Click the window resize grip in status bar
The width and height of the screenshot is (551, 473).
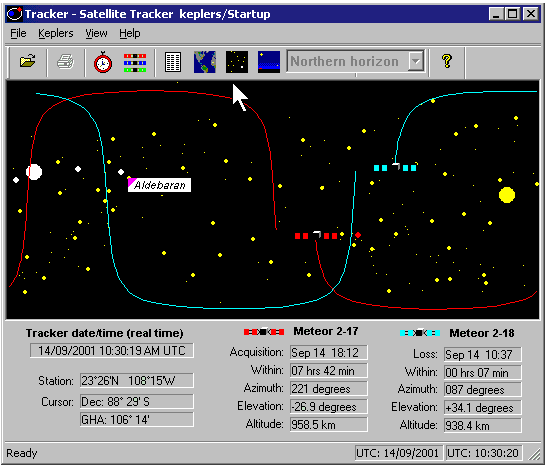(535, 454)
